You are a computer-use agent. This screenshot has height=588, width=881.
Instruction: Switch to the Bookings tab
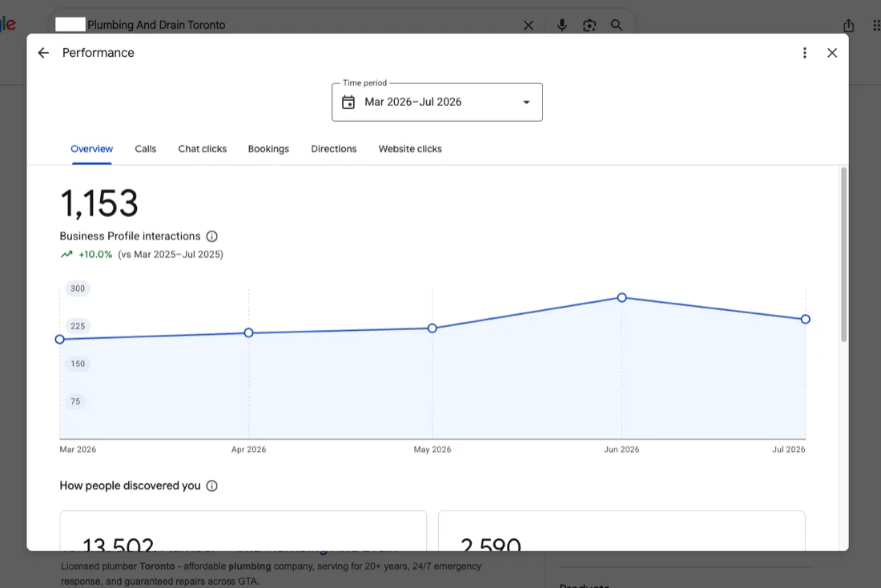coord(268,149)
